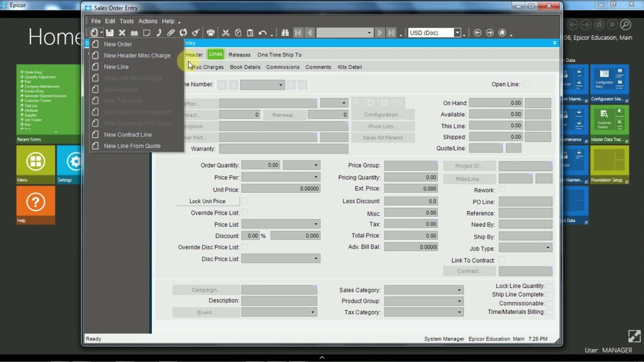Viewport: 644px width, 362px height.
Task: Click the Print toolbar icon
Action: (x=211, y=33)
